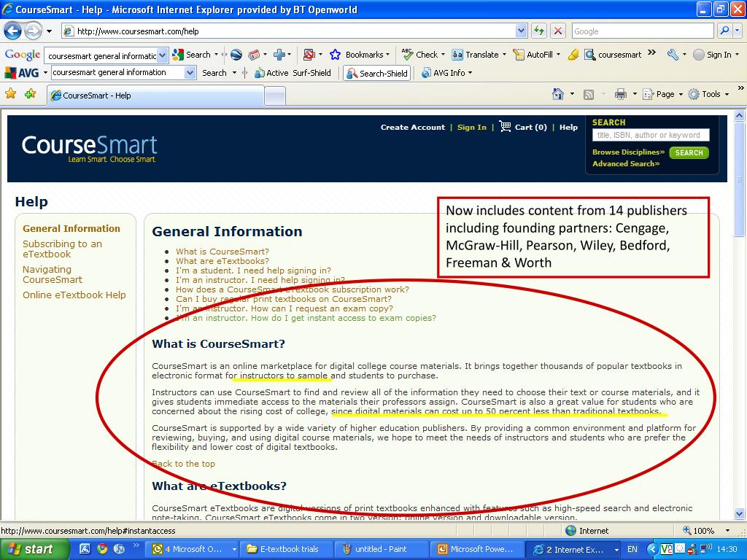
Task: Expand the Home button dropdown arrow
Action: pos(572,94)
